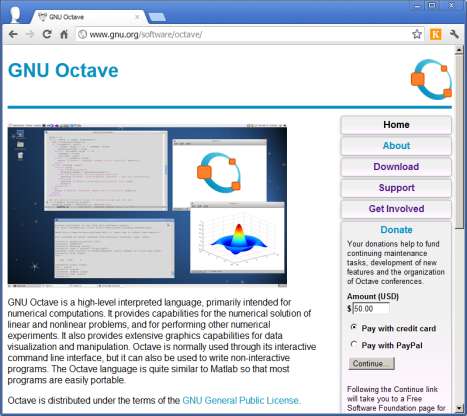This screenshot has width=467, height=416.
Task: Open the wrench settings menu
Action: (x=454, y=34)
